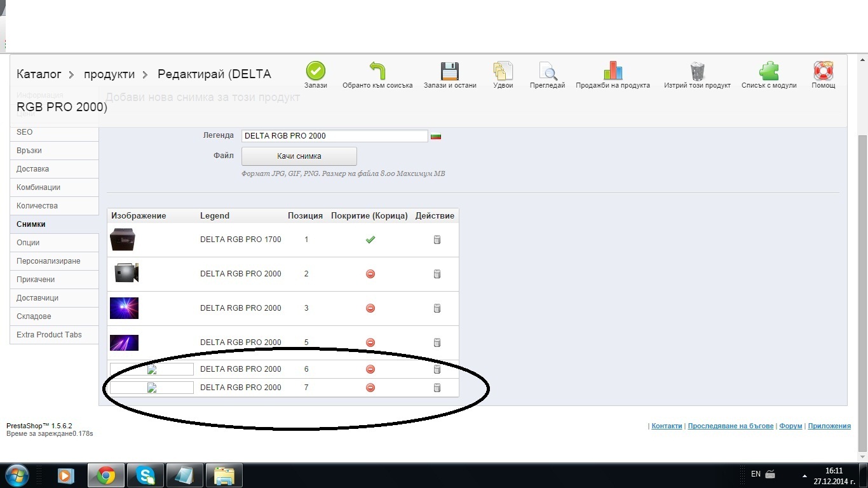Click the EN language indicator in taskbar
The height and width of the screenshot is (488, 868).
pos(756,474)
